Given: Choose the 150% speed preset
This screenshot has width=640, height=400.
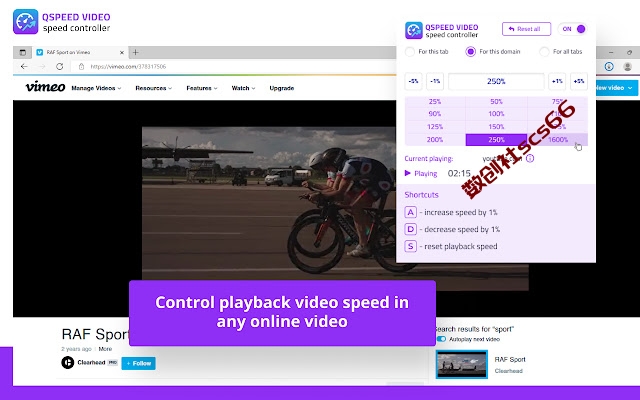Looking at the screenshot, I should [496, 127].
